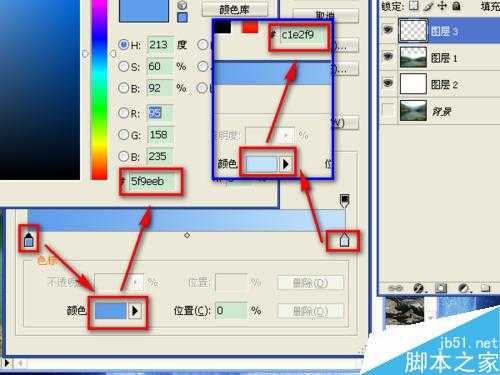Hide layer 图层 1 via eye icon
This screenshot has width=500, height=375.
tap(388, 57)
